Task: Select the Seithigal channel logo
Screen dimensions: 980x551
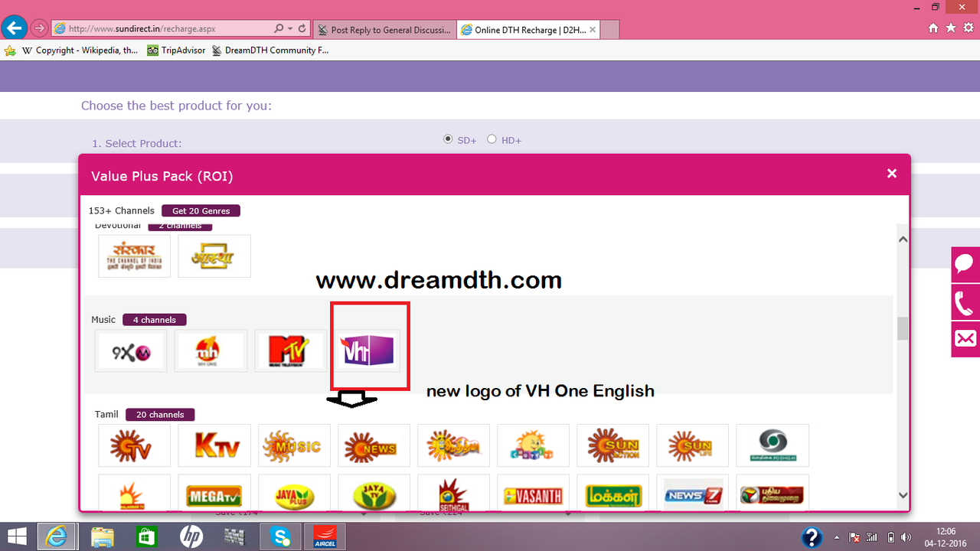Action: (x=453, y=493)
